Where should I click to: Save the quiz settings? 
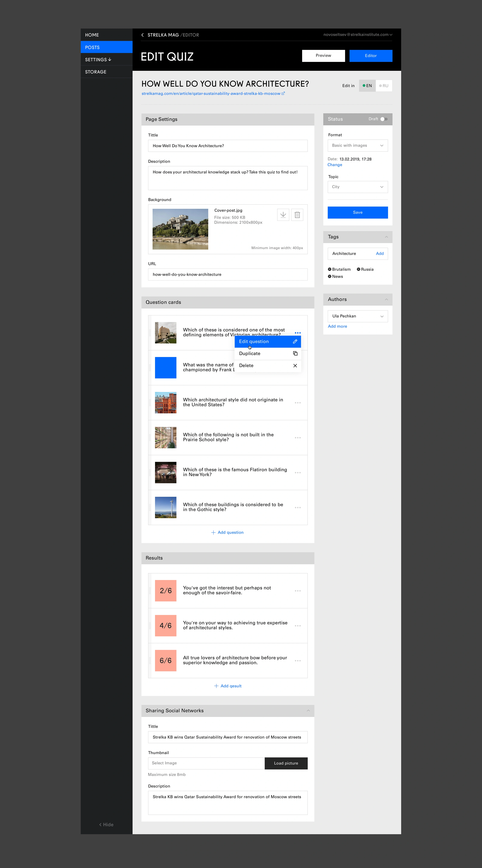(358, 212)
